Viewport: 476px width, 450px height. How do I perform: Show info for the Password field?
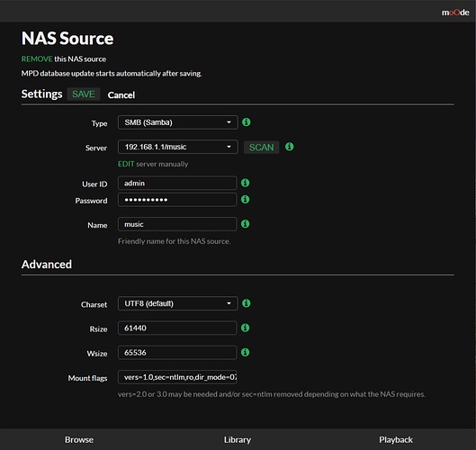(x=246, y=200)
